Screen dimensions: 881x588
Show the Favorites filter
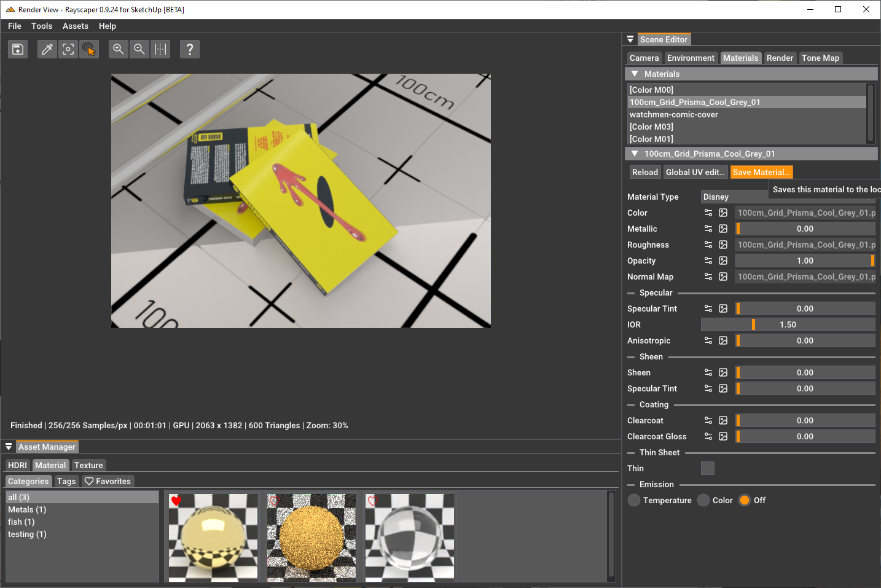tap(108, 481)
